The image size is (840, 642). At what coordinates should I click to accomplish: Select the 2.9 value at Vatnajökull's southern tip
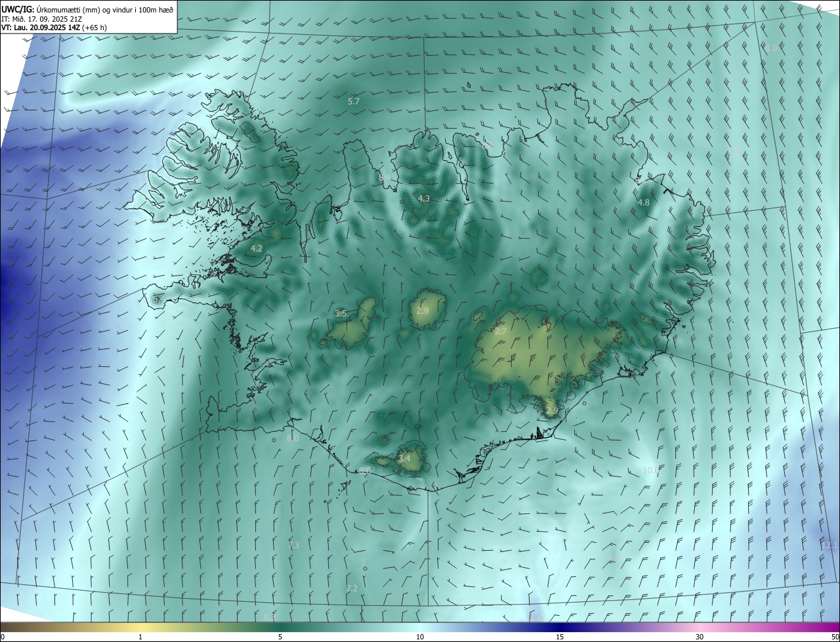(x=552, y=411)
